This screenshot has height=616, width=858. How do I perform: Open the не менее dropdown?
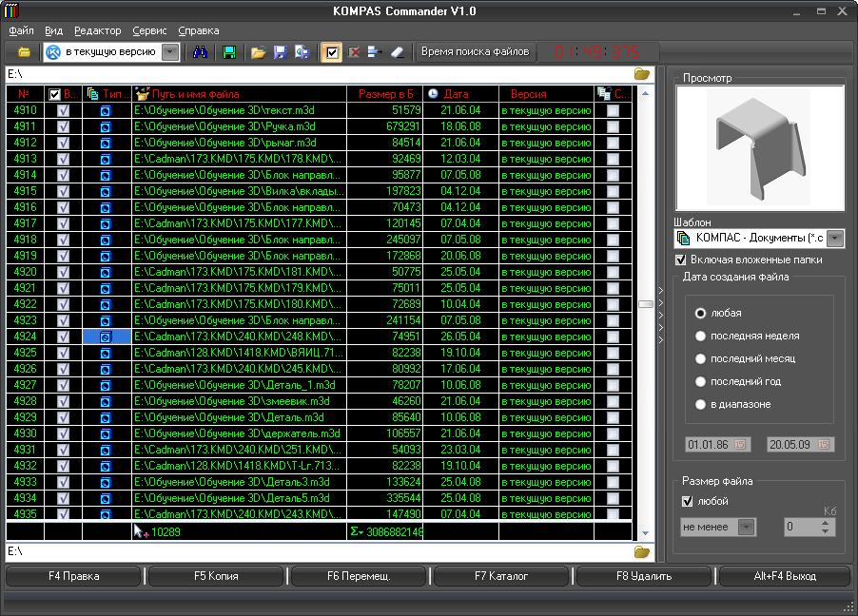(746, 527)
